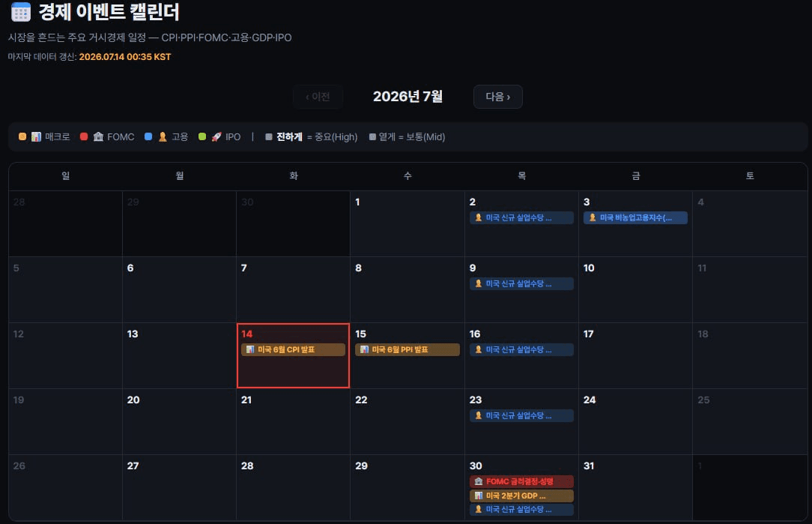Click the 금 weekday column header
Image resolution: width=812 pixels, height=524 pixels.
[x=635, y=176]
